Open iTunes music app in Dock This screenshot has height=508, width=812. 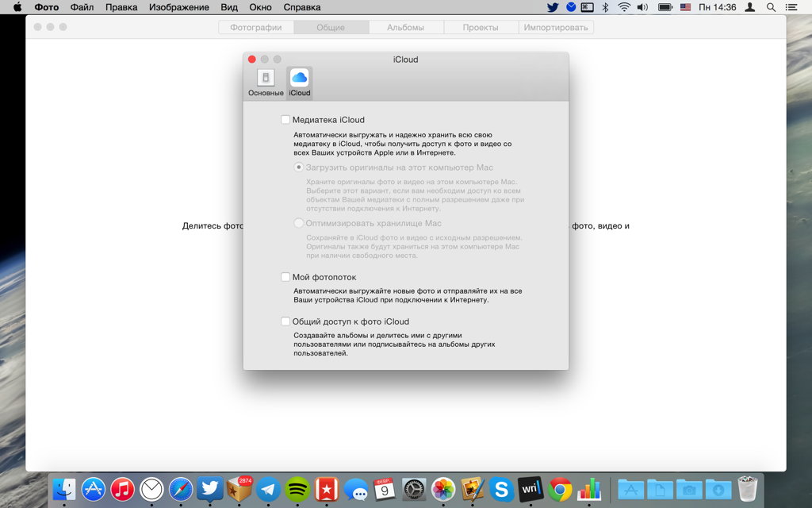(123, 489)
